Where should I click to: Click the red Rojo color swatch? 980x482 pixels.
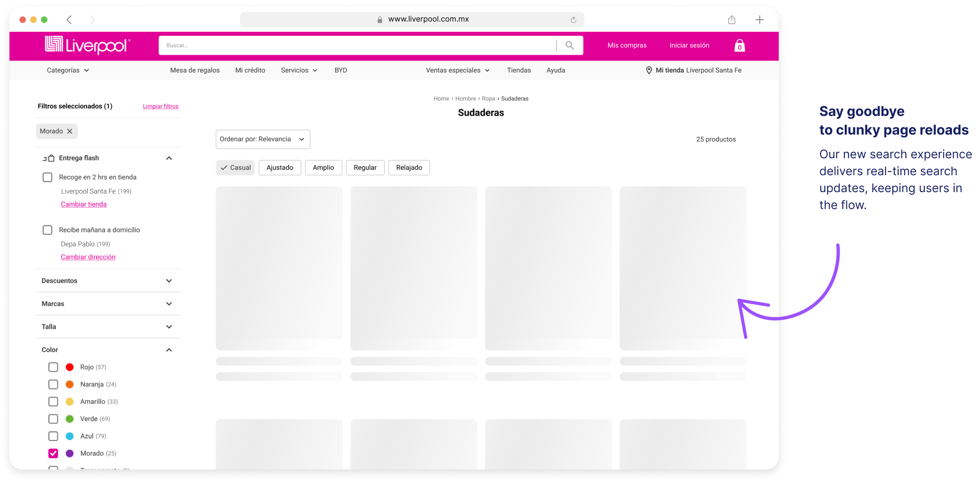coord(70,367)
